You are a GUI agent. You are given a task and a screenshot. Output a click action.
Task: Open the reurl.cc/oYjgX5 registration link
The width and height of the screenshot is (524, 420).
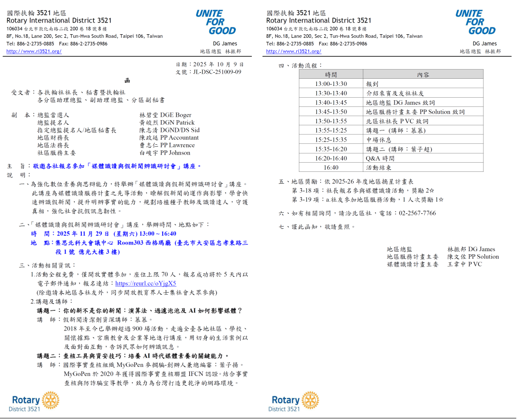tap(145, 283)
